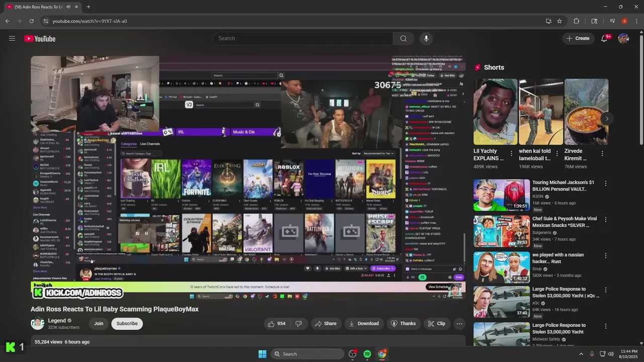
Task: Show the next Shorts with the arrow
Action: click(607, 119)
